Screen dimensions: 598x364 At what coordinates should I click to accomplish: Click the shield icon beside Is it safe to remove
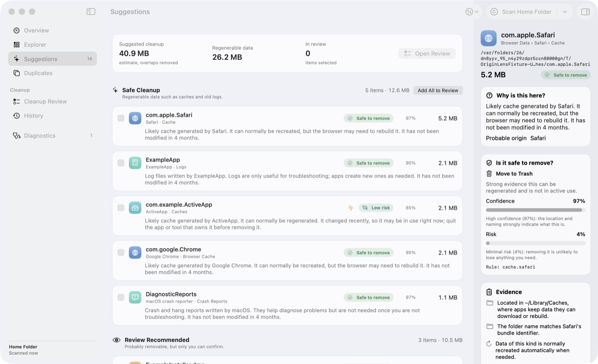coord(489,163)
